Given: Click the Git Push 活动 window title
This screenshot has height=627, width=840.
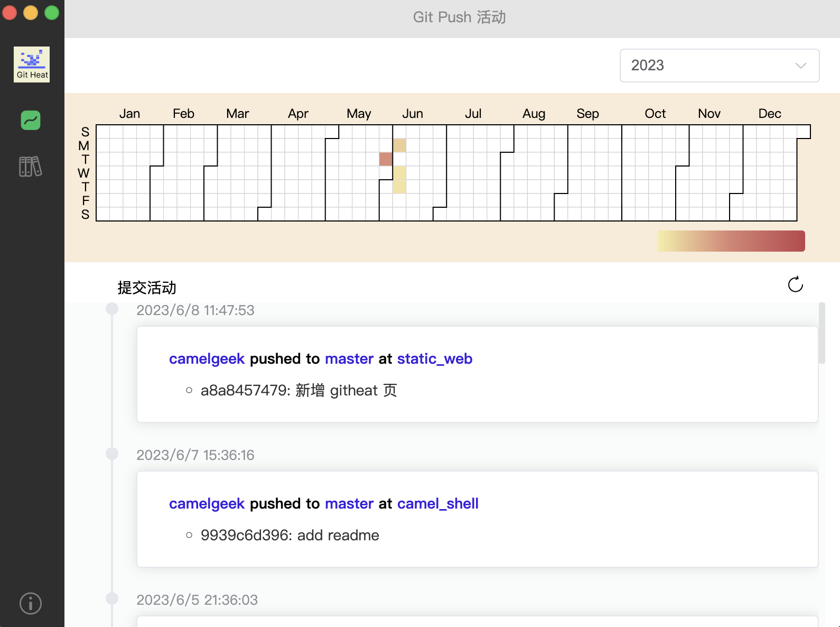Looking at the screenshot, I should pos(460,17).
